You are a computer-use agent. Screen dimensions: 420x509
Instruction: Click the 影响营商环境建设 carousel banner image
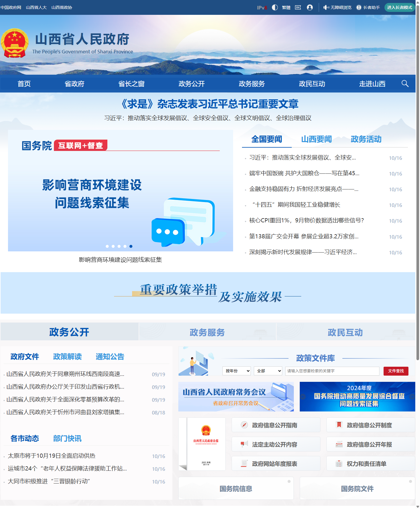click(x=120, y=190)
